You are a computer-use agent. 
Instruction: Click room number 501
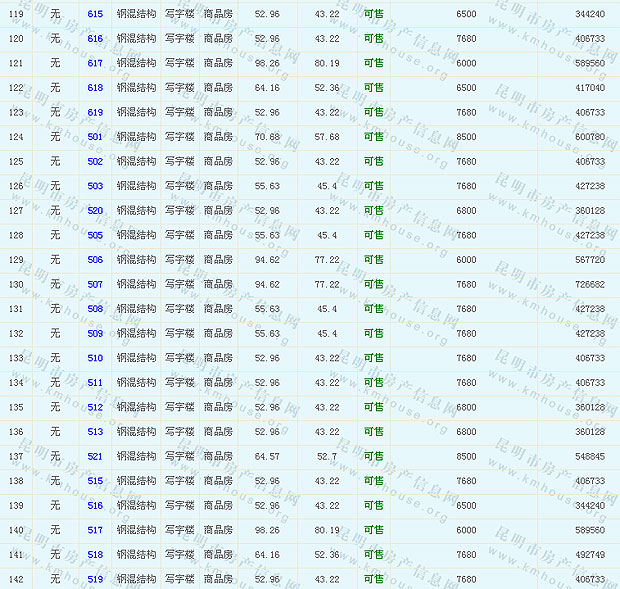point(95,137)
